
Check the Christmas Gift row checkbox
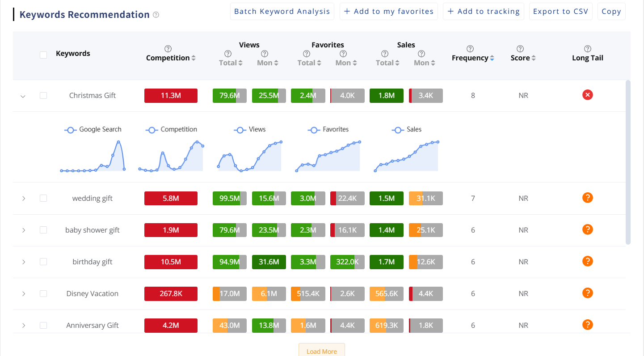(43, 95)
